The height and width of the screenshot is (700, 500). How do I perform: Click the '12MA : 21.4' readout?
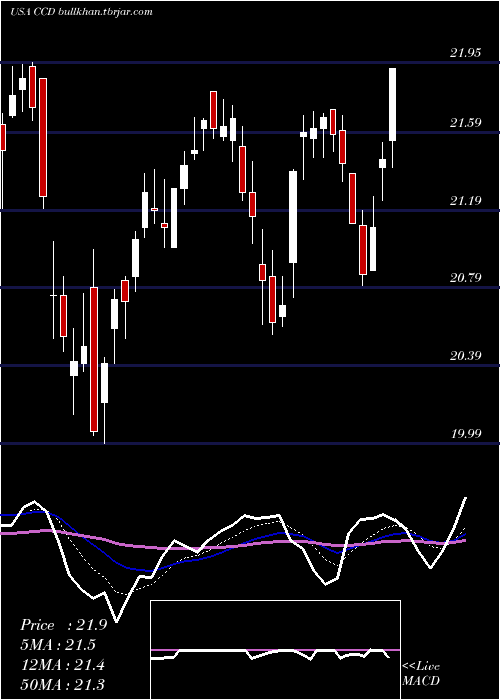(x=62, y=665)
